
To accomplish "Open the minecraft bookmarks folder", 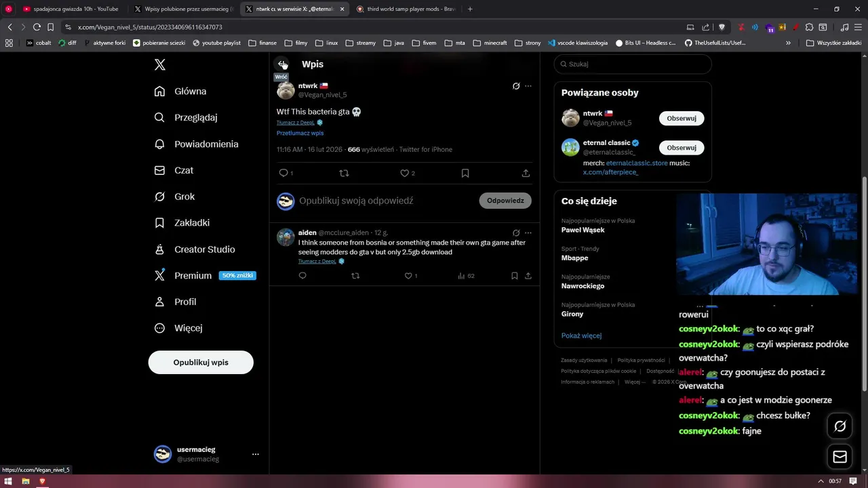I will [490, 43].
